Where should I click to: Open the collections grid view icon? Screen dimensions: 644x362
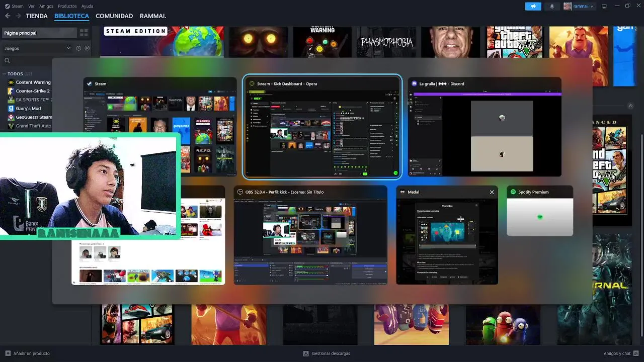coord(84,33)
